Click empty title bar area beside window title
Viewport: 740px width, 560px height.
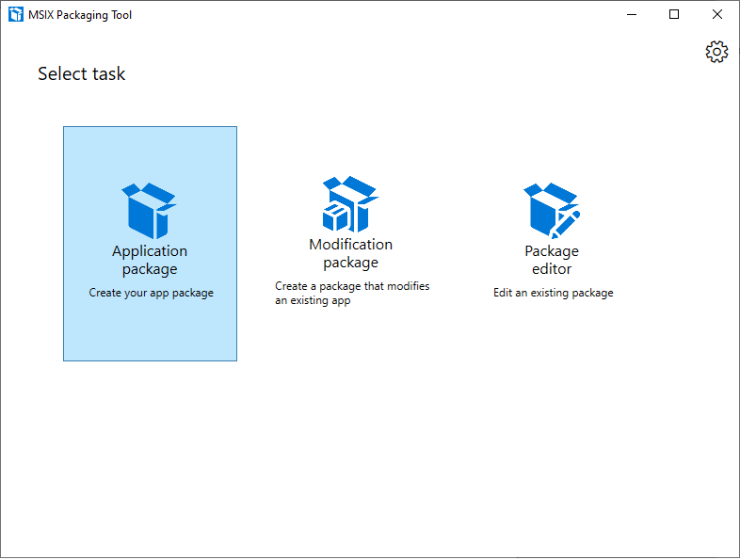tap(377, 14)
